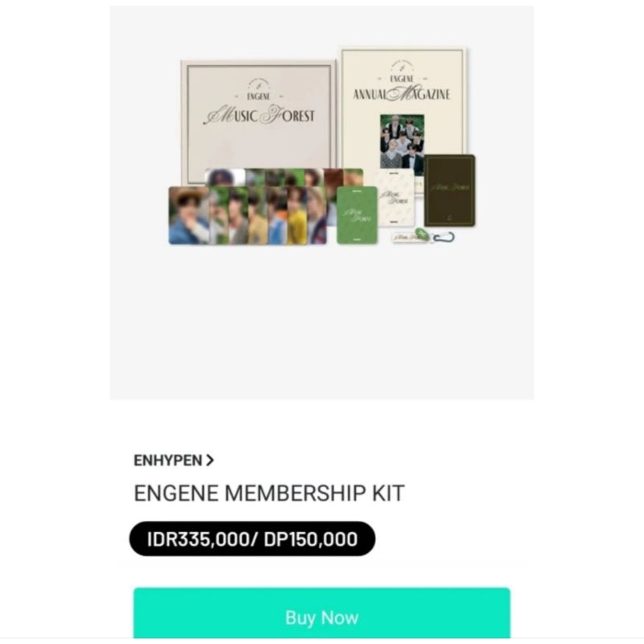
Task: Open the group photo on the magazine cover
Action: point(402,142)
